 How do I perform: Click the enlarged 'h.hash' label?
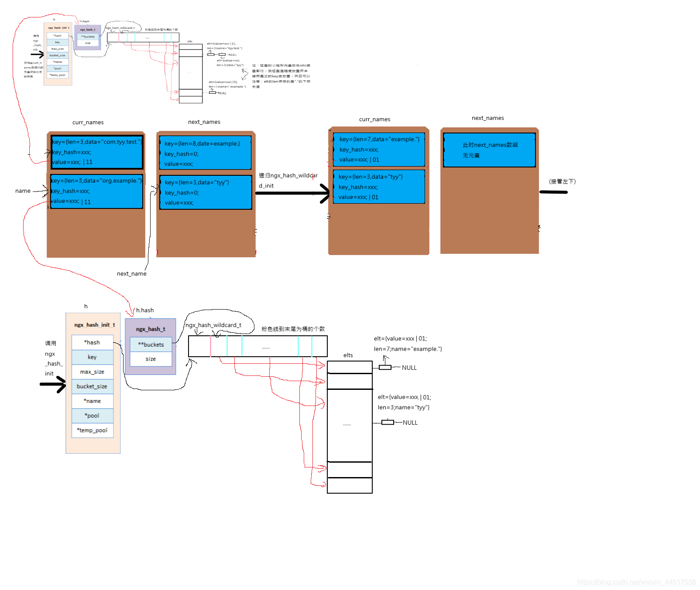pyautogui.click(x=145, y=310)
